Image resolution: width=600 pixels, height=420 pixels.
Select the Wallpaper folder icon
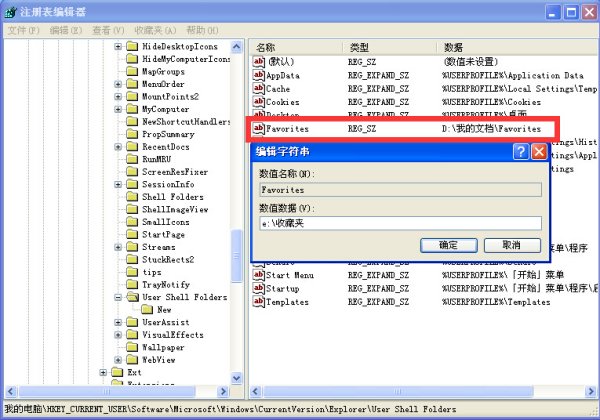[x=132, y=347]
